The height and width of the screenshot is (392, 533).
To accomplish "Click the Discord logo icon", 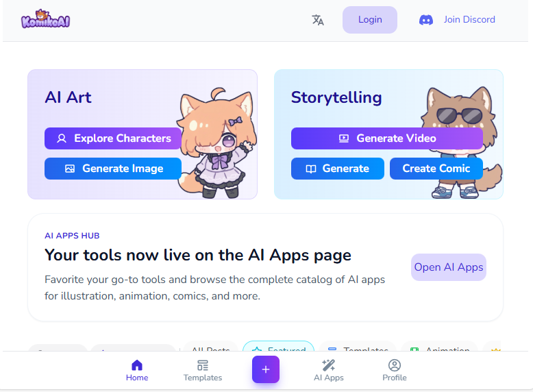I will tap(426, 20).
